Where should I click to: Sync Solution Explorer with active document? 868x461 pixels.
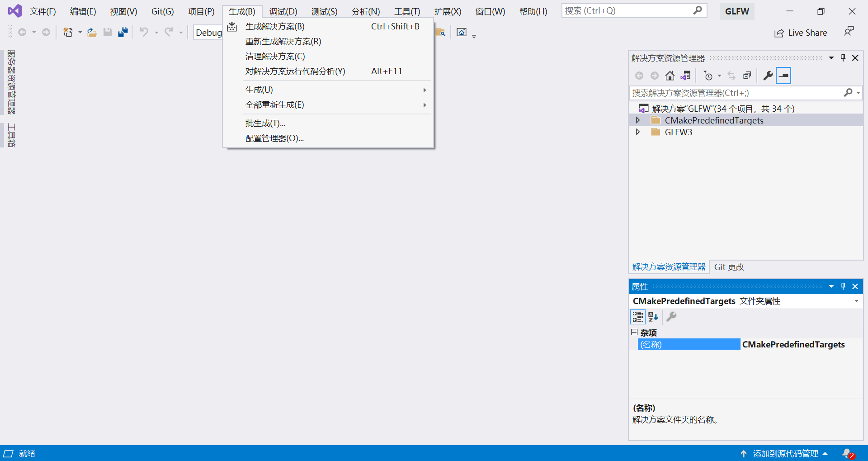(685, 76)
